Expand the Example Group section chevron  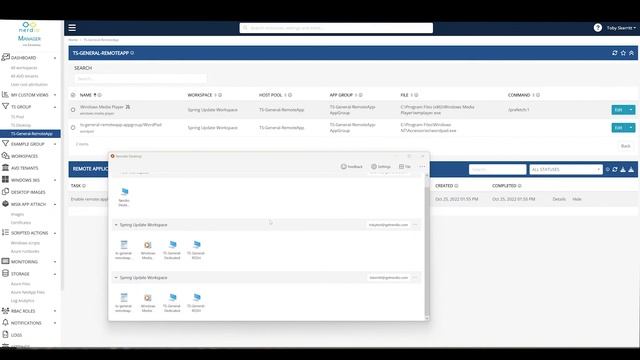point(55,144)
